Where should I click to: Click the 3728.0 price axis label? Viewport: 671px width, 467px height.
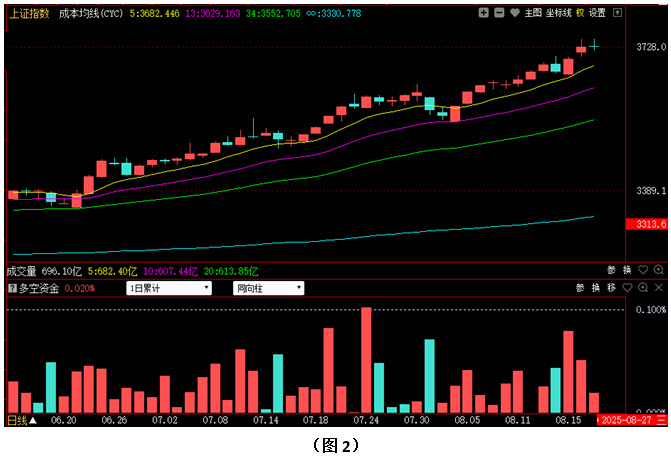click(651, 47)
